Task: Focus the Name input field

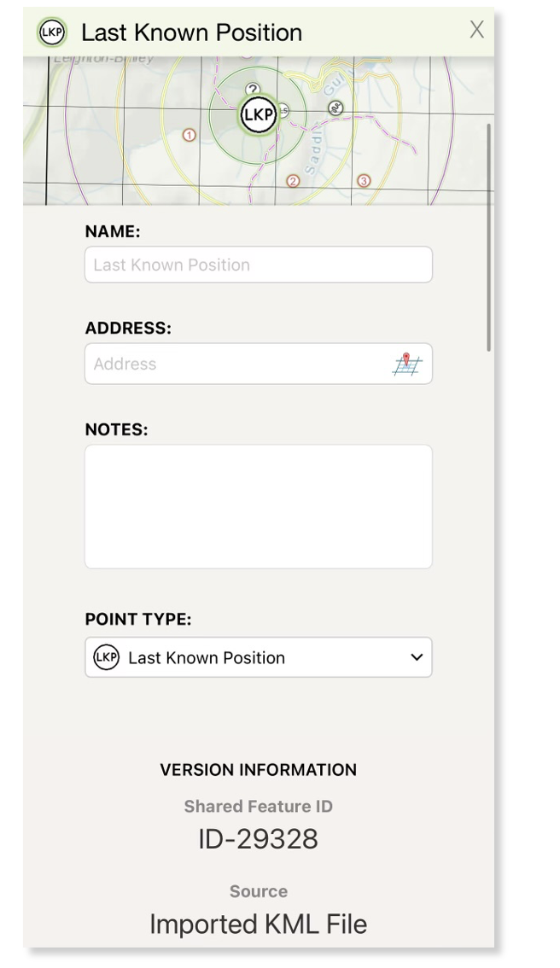Action: pyautogui.click(x=258, y=265)
